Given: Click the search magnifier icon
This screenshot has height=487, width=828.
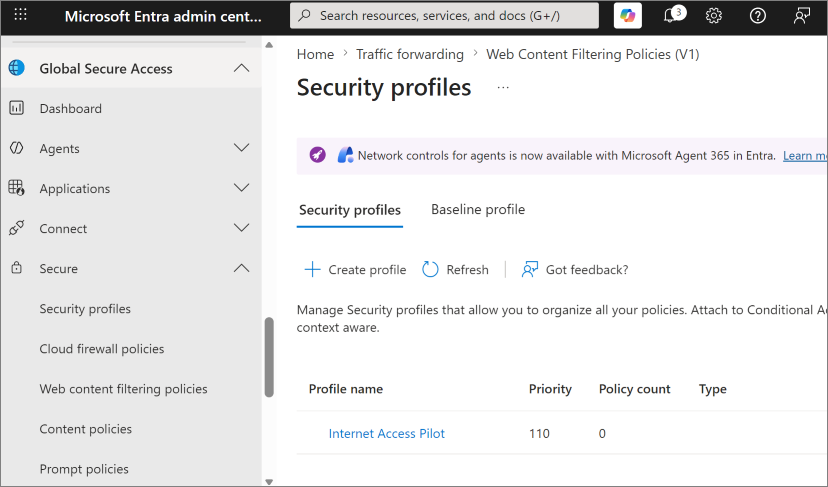Looking at the screenshot, I should (304, 15).
